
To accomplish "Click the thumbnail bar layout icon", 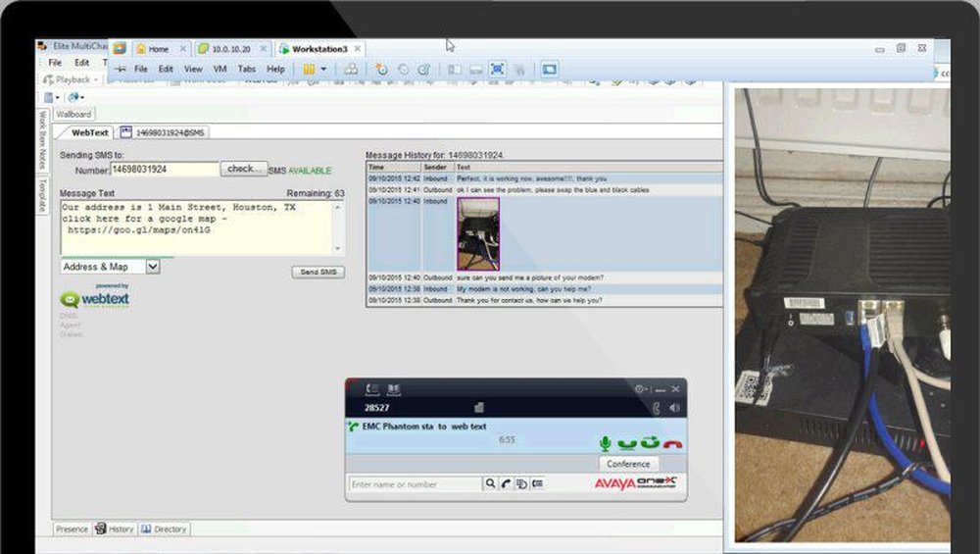I will (475, 70).
